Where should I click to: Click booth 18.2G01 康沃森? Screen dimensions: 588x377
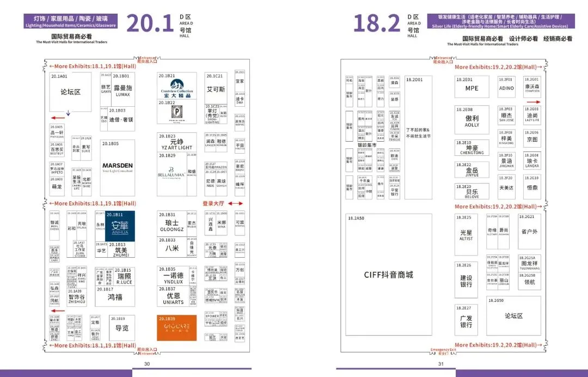click(x=532, y=86)
